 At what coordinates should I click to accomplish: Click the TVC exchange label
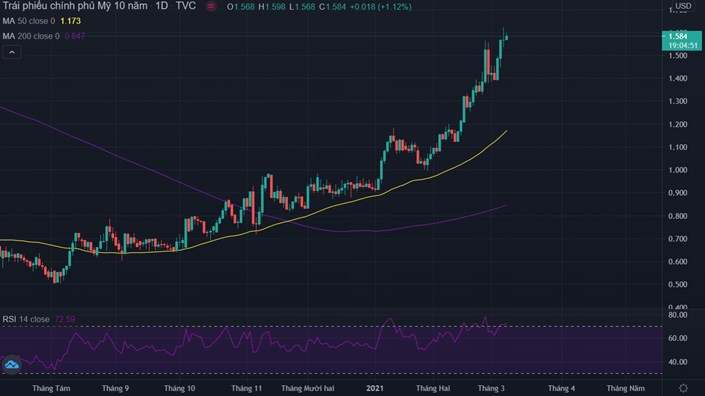coord(186,6)
